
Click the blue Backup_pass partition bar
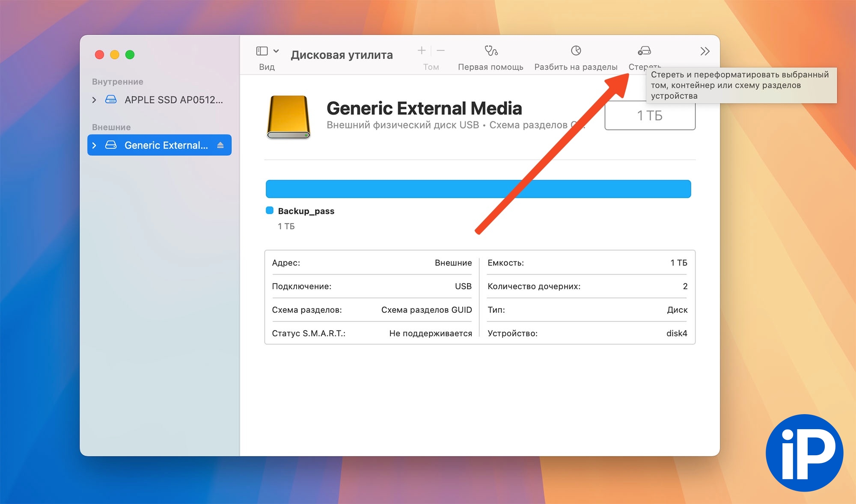385,189
